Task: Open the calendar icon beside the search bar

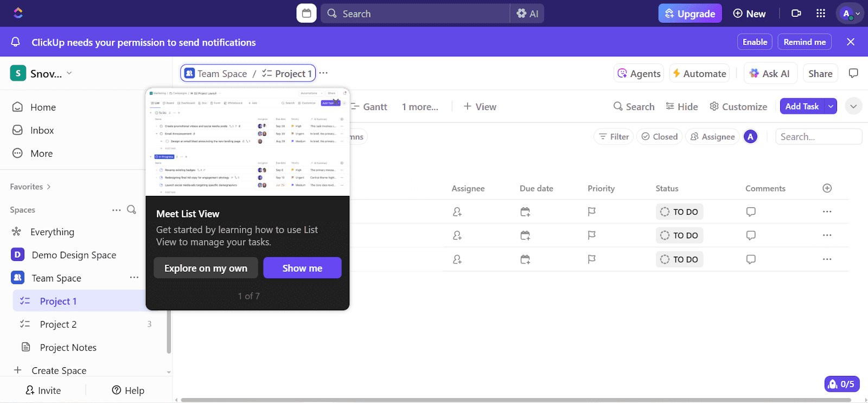Action: pos(306,14)
